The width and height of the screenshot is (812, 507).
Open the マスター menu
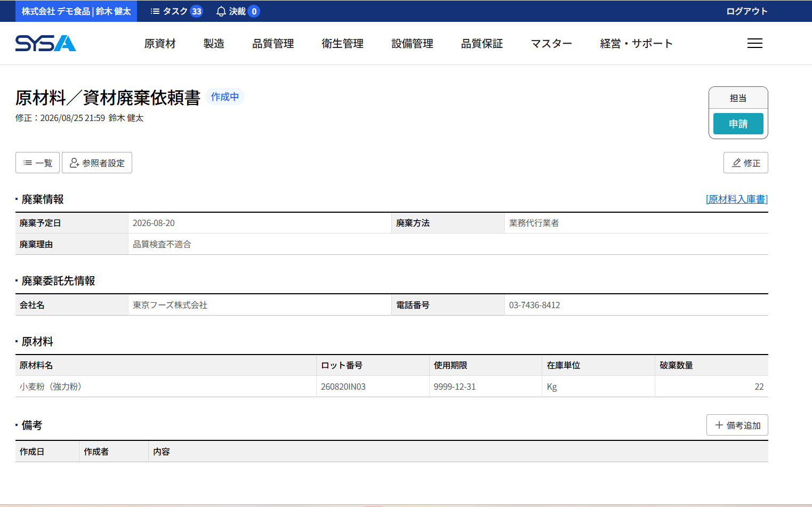coord(551,44)
